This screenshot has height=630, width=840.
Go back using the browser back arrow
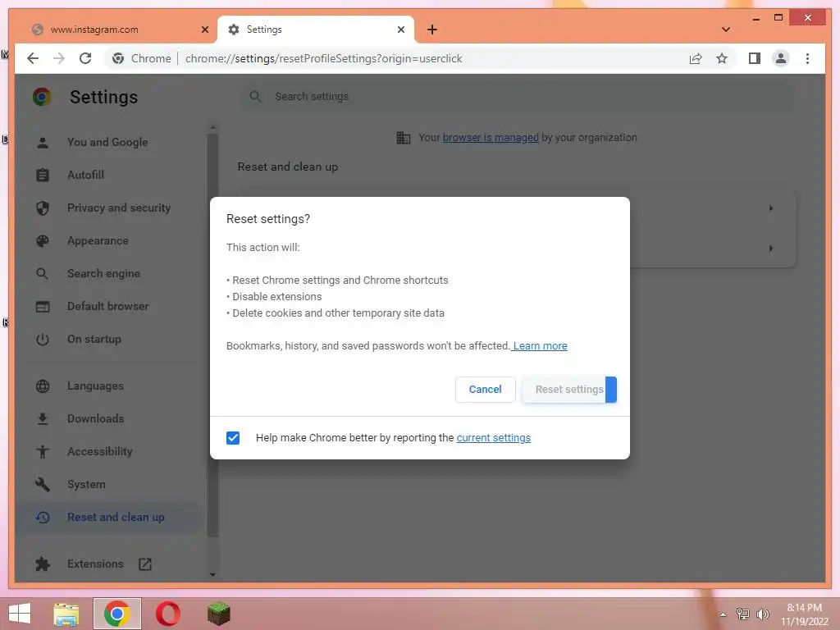33,58
